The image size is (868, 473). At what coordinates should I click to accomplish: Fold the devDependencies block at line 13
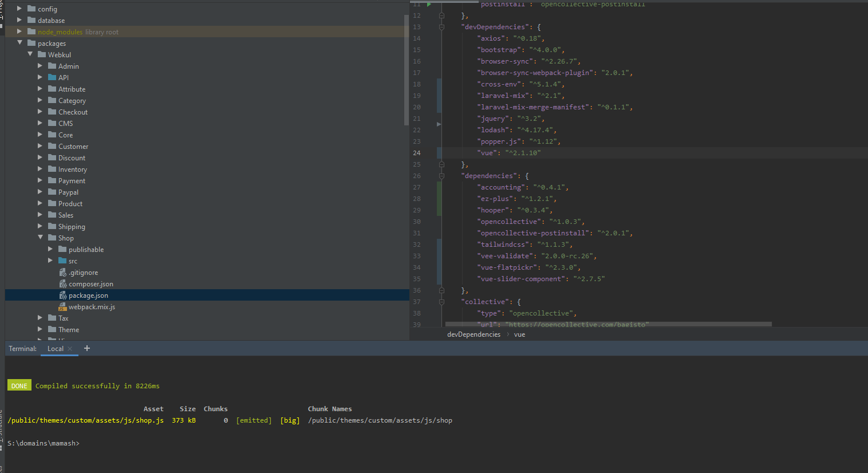tap(441, 27)
